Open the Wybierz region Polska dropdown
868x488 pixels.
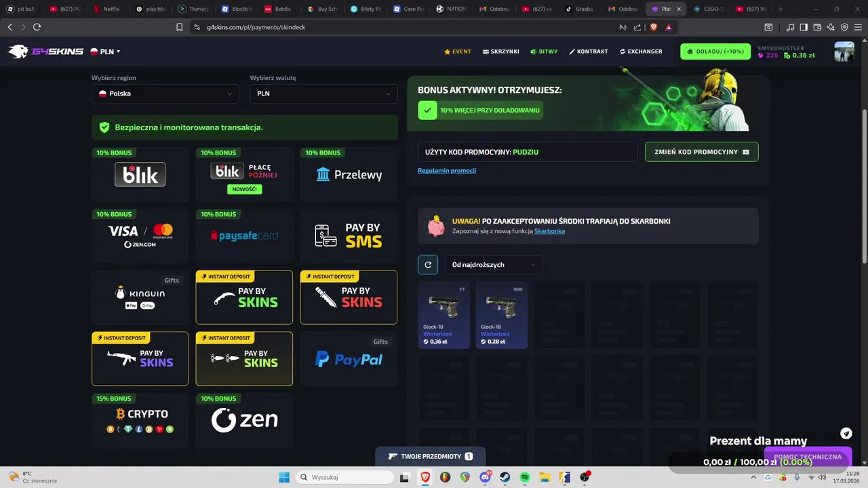click(x=165, y=94)
